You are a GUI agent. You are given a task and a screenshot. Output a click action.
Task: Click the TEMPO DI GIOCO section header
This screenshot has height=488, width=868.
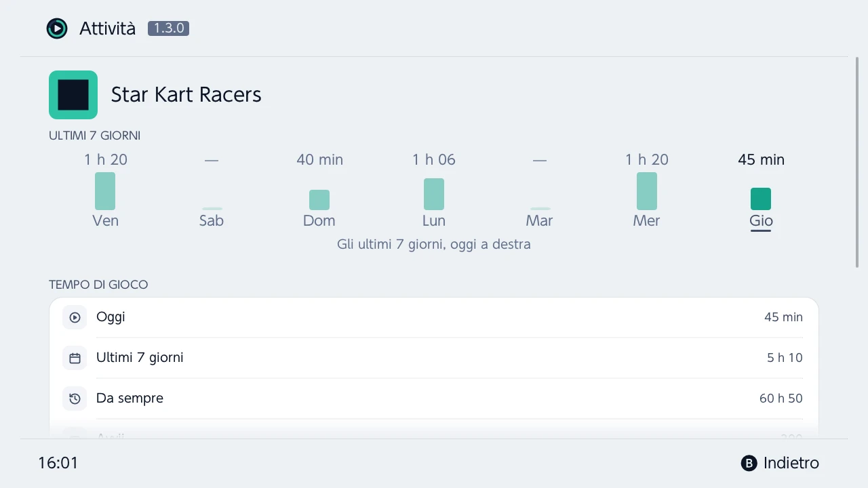[x=98, y=285]
